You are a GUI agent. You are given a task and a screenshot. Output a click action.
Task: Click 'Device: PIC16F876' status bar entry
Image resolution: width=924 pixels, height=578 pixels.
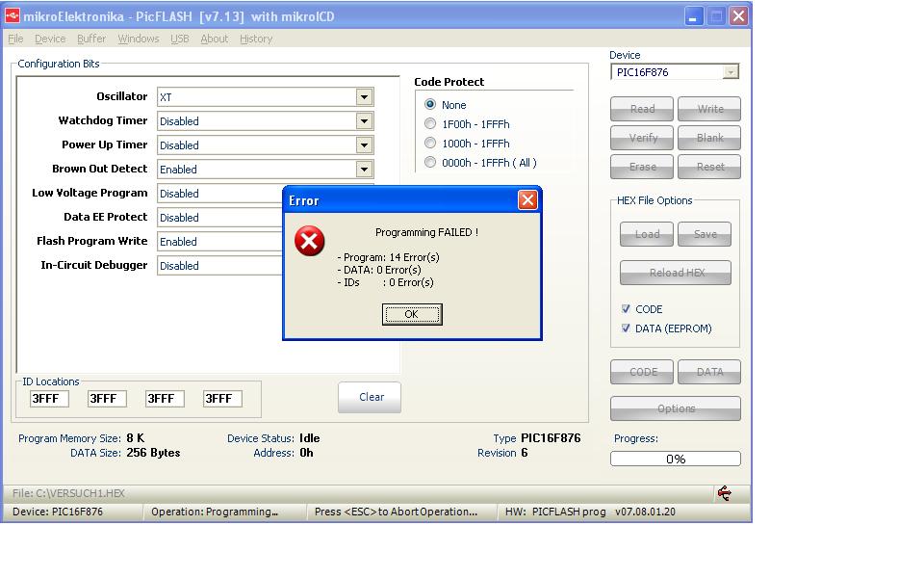(x=58, y=512)
